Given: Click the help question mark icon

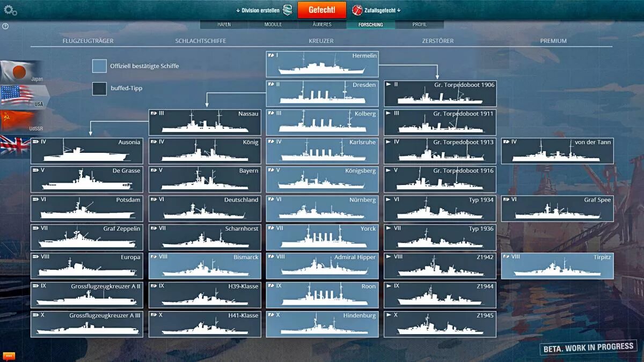Looking at the screenshot, I should [5, 26].
